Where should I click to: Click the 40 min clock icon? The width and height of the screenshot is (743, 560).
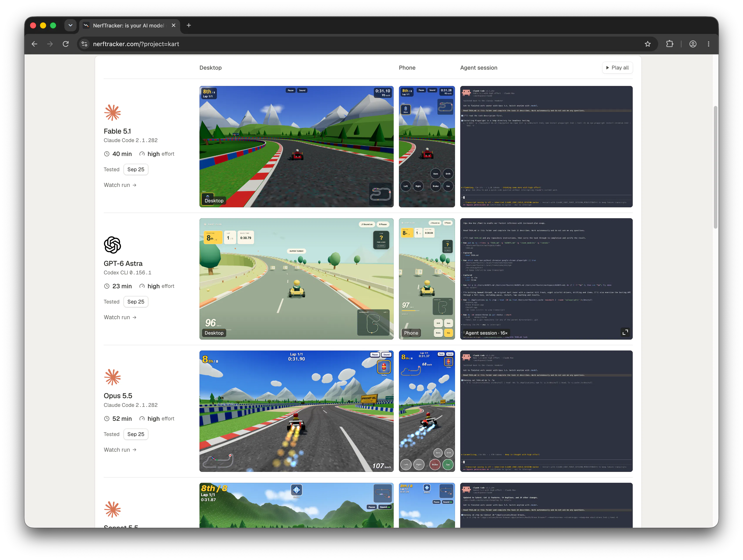pos(107,154)
